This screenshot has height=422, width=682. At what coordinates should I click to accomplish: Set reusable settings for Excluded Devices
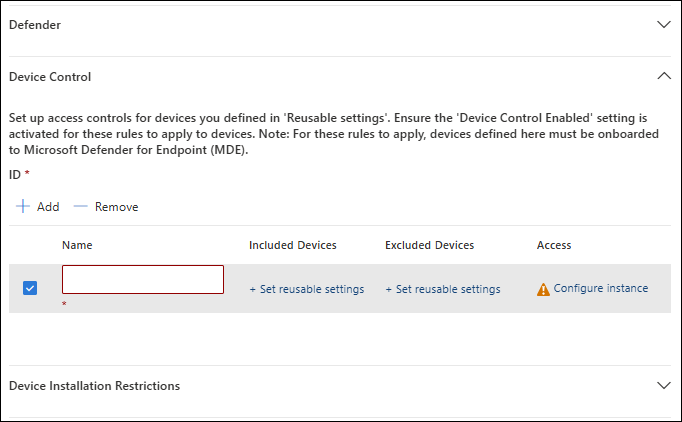[x=443, y=289]
